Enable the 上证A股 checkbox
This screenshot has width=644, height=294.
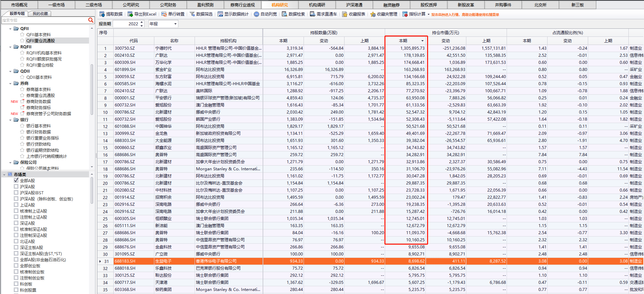pos(16,205)
